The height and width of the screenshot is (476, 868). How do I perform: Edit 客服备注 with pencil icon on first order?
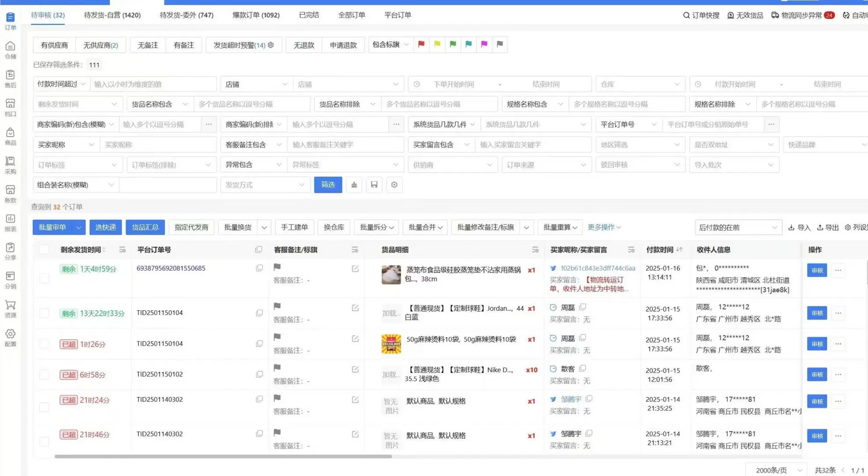point(355,269)
